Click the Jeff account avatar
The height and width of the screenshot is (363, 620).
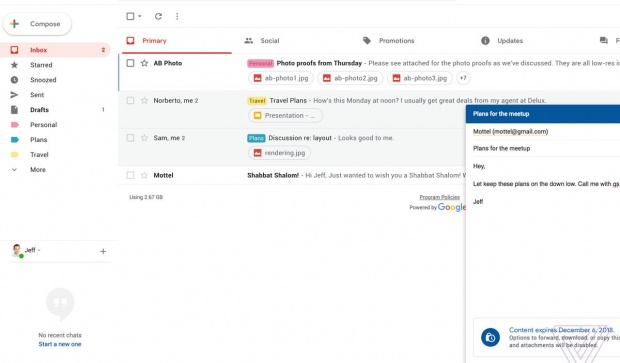pyautogui.click(x=17, y=250)
